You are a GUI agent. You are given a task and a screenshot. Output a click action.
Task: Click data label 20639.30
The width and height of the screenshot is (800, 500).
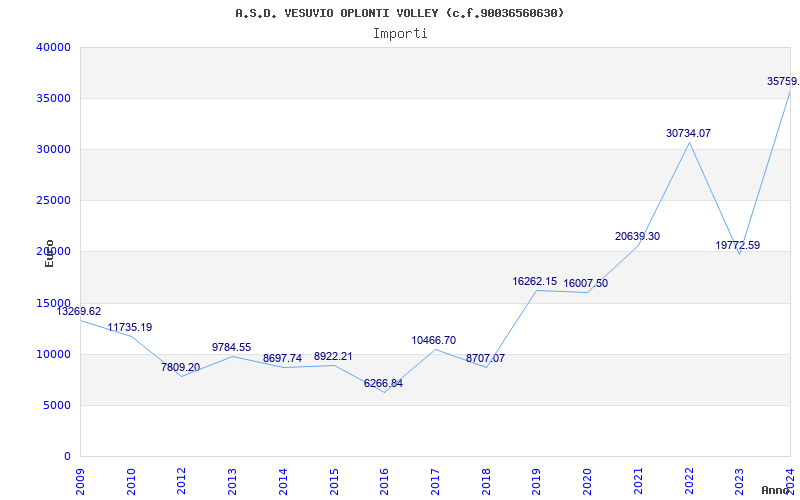[x=637, y=237]
